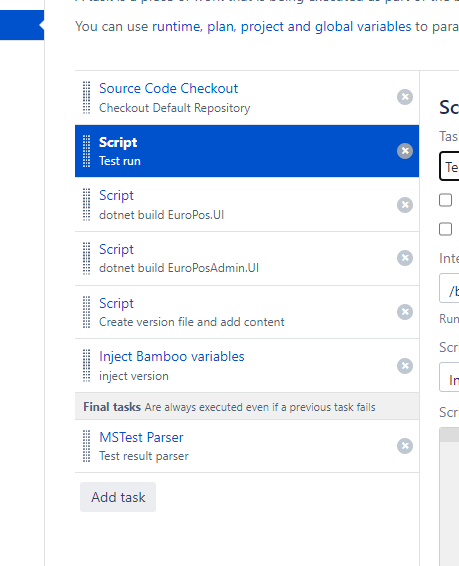Focus the task description input field
The width and height of the screenshot is (459, 566).
click(x=449, y=166)
